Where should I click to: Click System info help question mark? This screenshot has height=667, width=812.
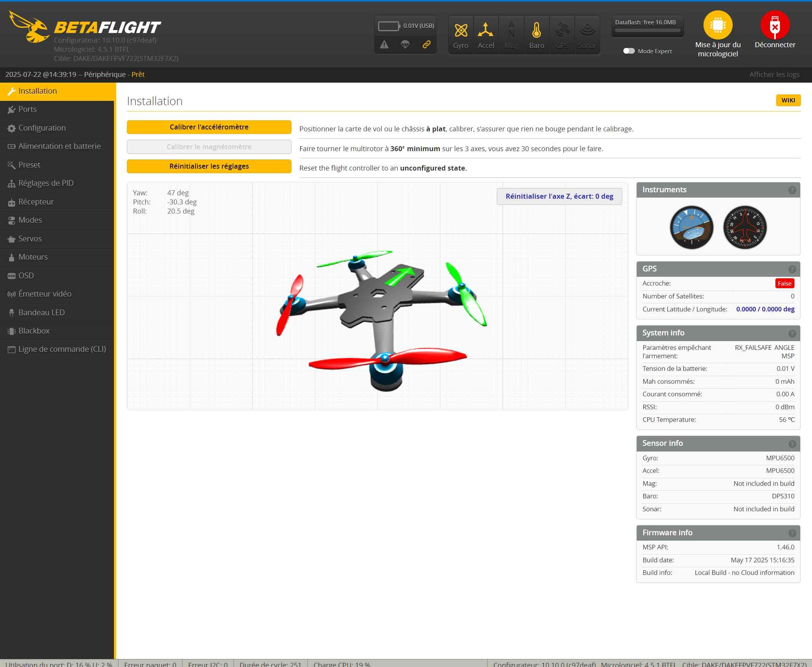click(792, 333)
